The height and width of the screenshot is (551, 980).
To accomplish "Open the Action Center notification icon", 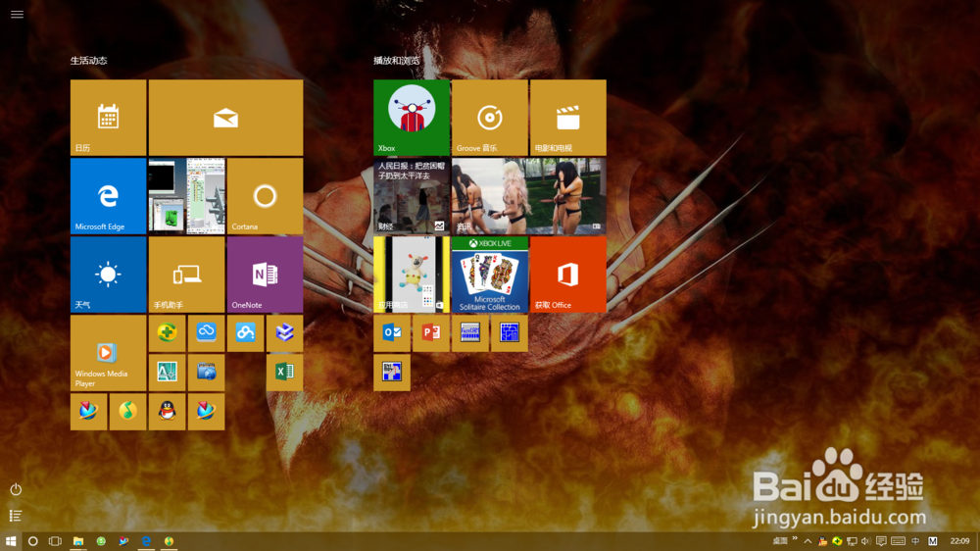I will click(881, 541).
